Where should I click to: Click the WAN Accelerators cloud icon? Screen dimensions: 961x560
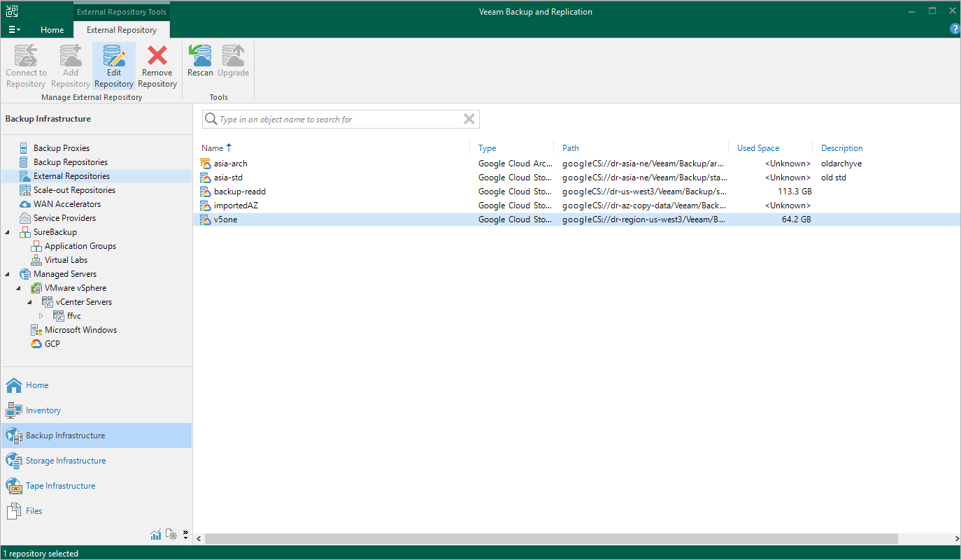(24, 204)
